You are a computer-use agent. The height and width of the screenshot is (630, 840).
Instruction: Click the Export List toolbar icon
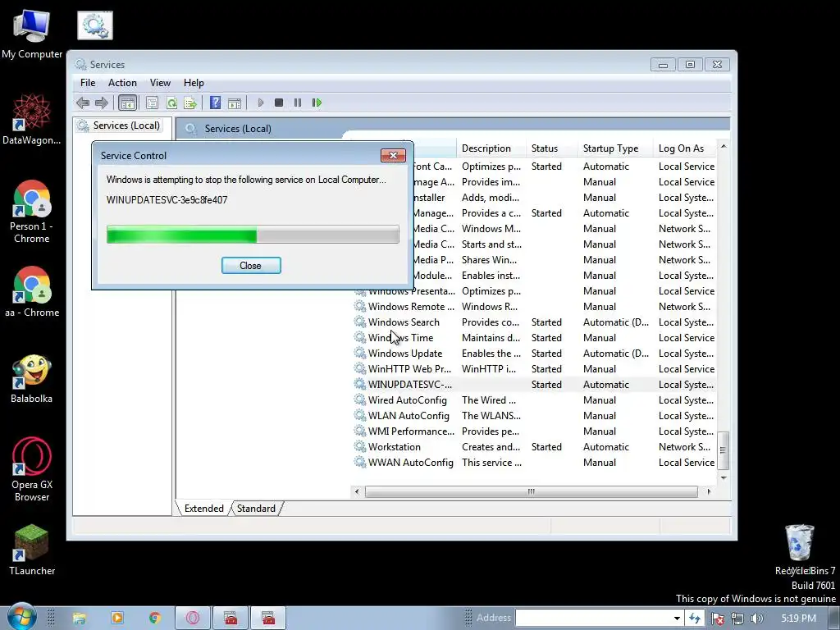coord(190,103)
